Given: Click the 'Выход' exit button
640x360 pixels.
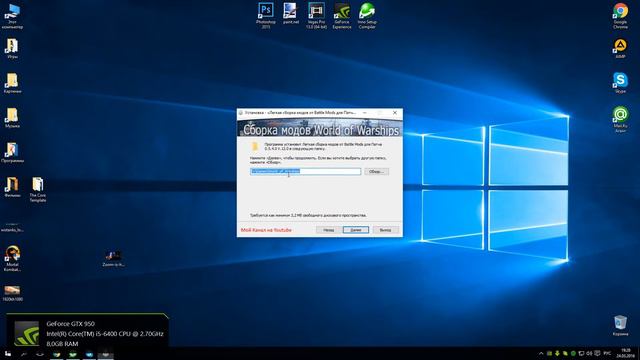Looking at the screenshot, I should [x=385, y=230].
